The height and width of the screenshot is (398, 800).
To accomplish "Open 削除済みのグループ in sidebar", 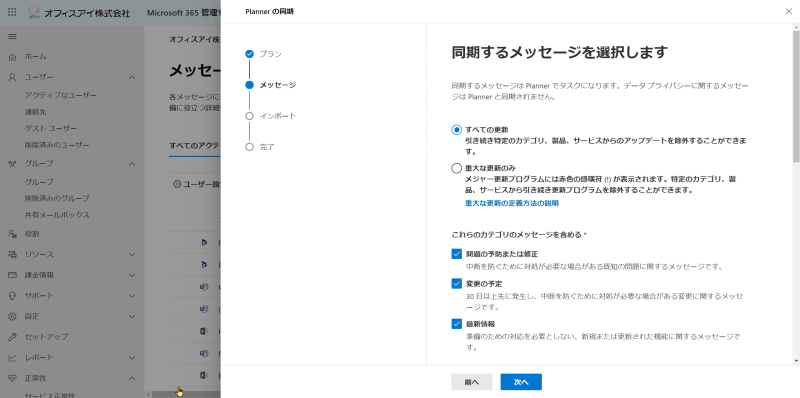I will coord(57,198).
